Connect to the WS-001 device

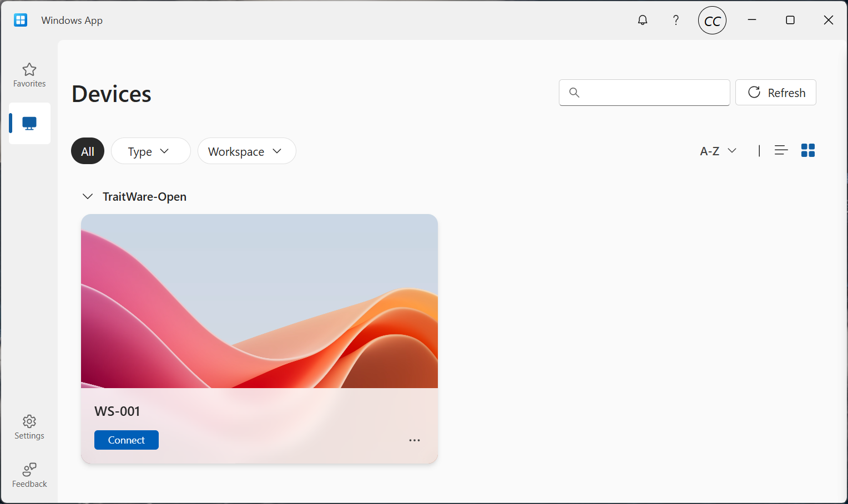[127, 440]
